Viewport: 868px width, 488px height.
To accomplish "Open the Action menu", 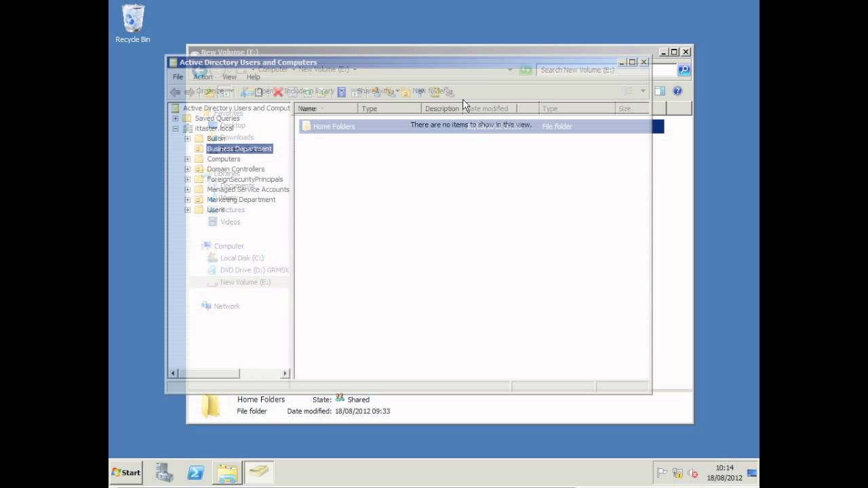I will tap(203, 77).
